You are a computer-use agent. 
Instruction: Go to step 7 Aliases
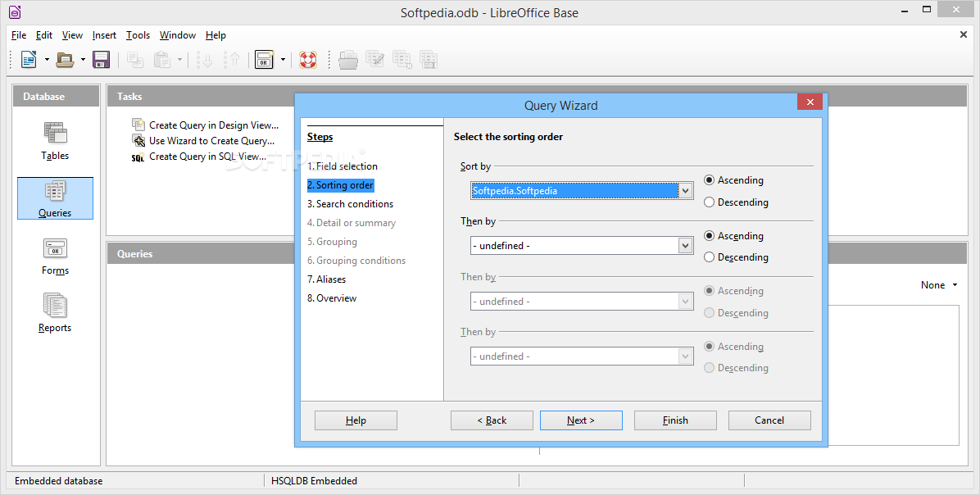326,279
